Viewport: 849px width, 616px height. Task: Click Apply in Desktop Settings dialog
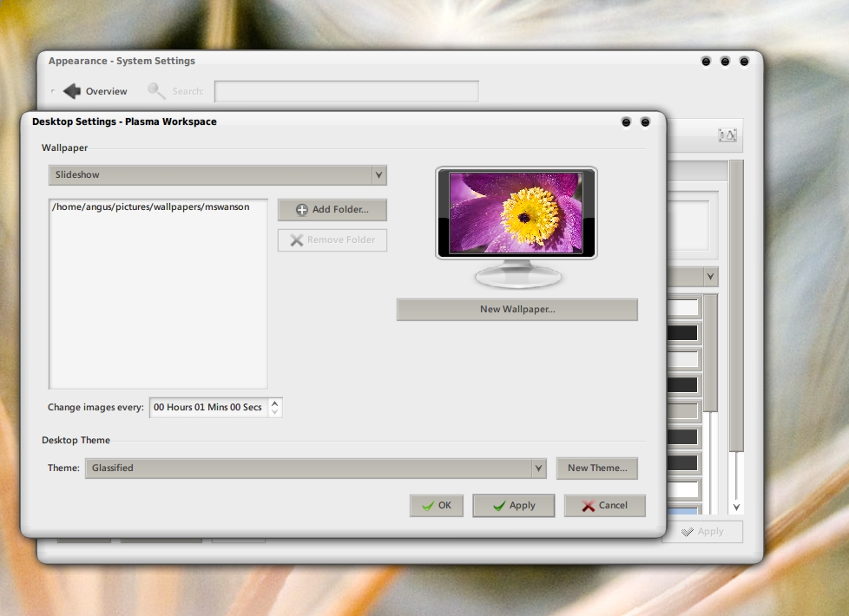point(513,506)
